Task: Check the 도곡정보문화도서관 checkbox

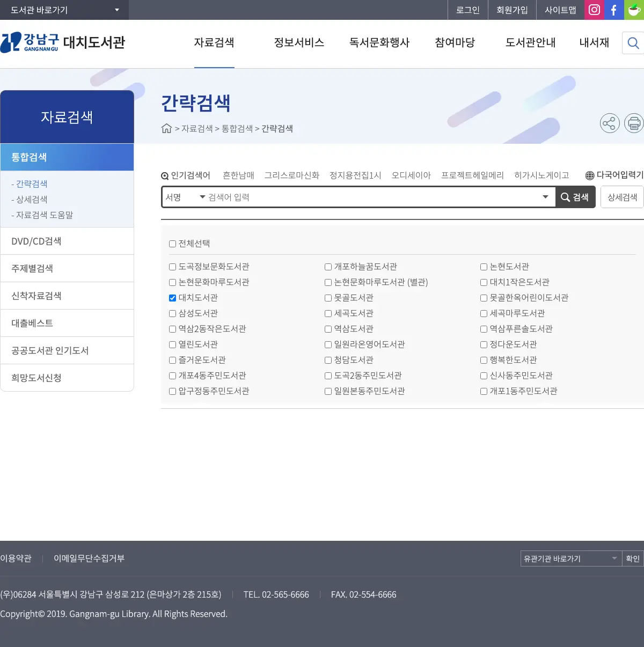Action: [172, 267]
